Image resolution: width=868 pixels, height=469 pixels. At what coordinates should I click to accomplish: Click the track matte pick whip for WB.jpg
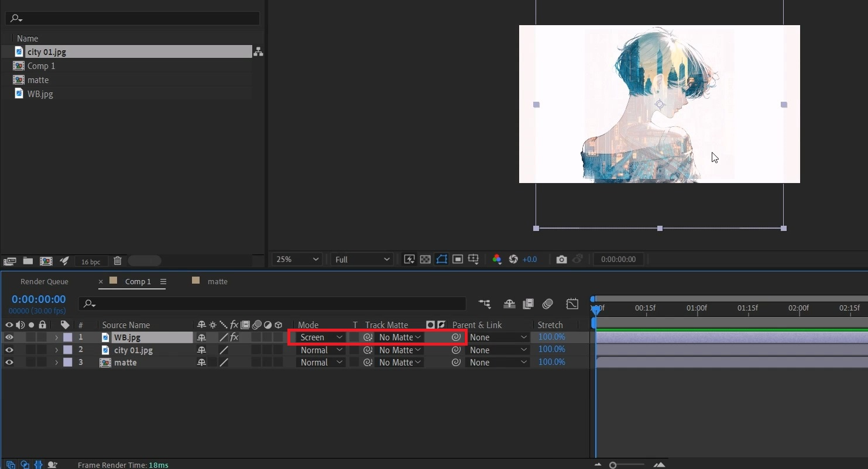tap(368, 337)
